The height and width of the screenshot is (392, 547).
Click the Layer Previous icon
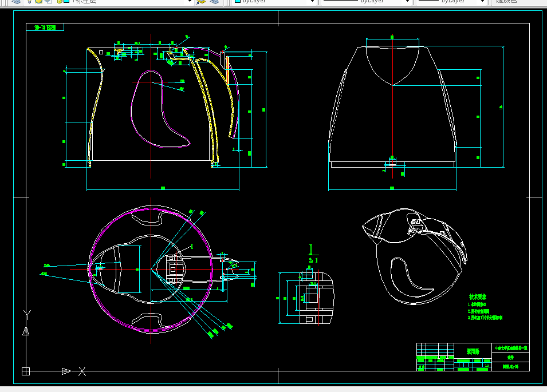(215, 1)
